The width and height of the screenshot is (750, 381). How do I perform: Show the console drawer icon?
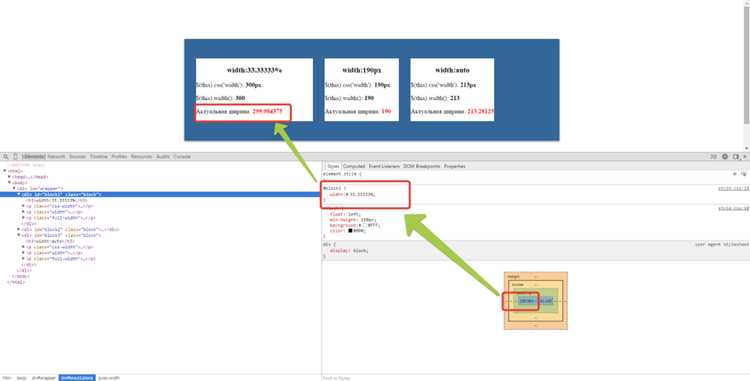pos(713,157)
